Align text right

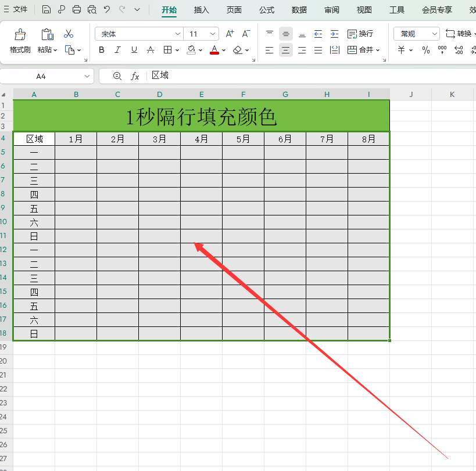coord(302,50)
